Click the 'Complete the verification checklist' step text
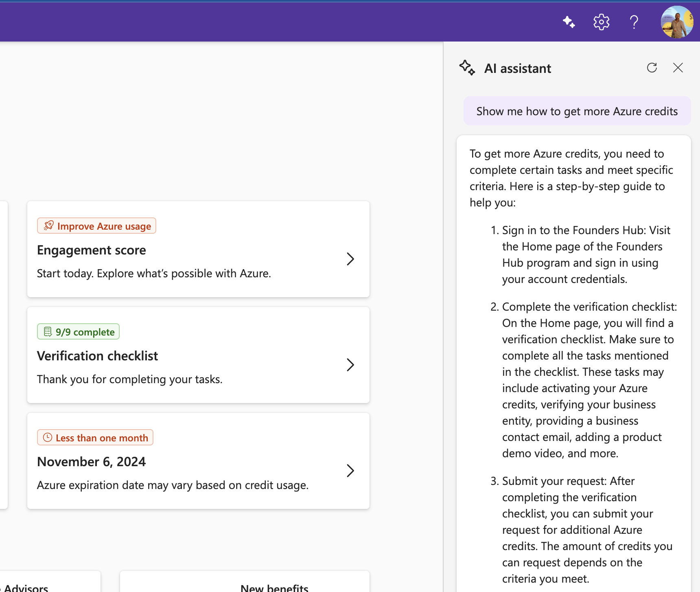Viewport: 700px width, 592px height. pyautogui.click(x=589, y=380)
